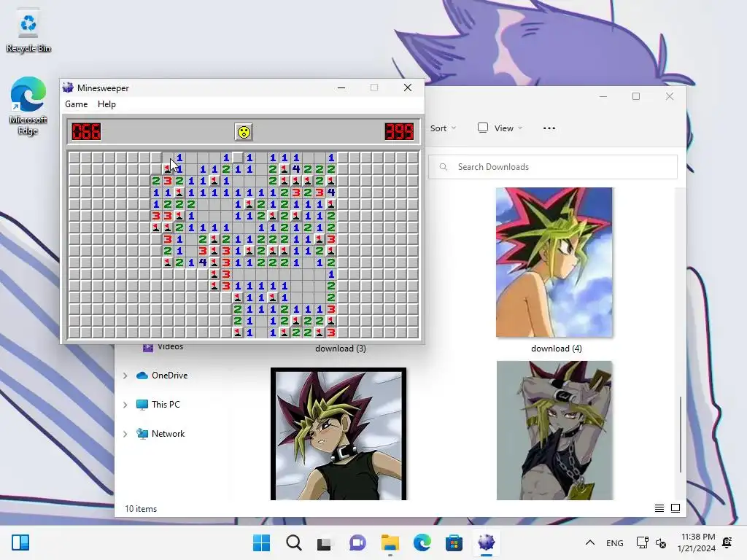Click the Minesweeper smiley face reset button

[244, 132]
